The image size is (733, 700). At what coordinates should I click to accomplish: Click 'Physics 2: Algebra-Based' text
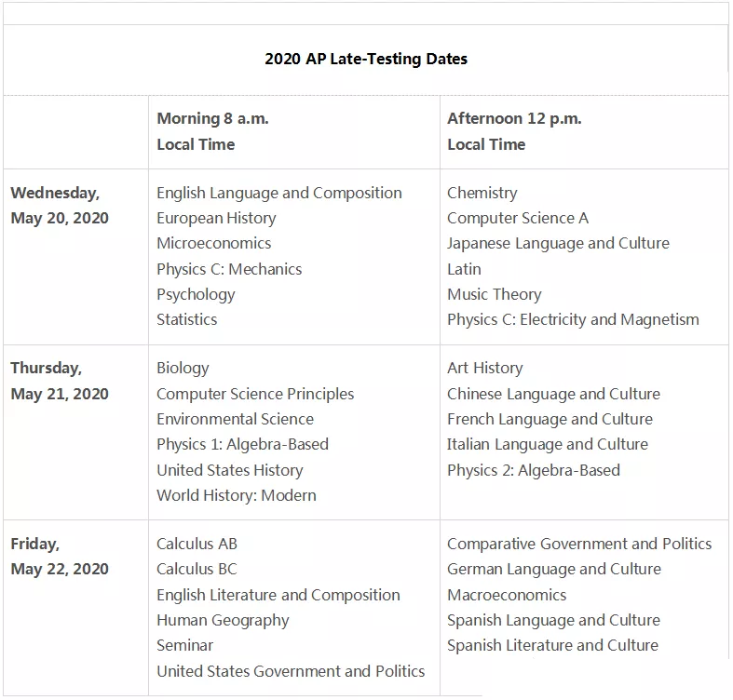(534, 471)
